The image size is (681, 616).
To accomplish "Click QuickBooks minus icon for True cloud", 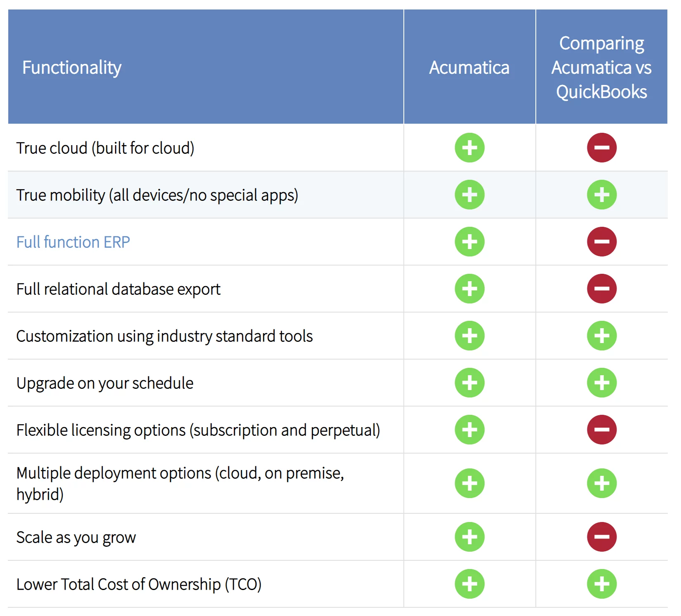I will (601, 148).
